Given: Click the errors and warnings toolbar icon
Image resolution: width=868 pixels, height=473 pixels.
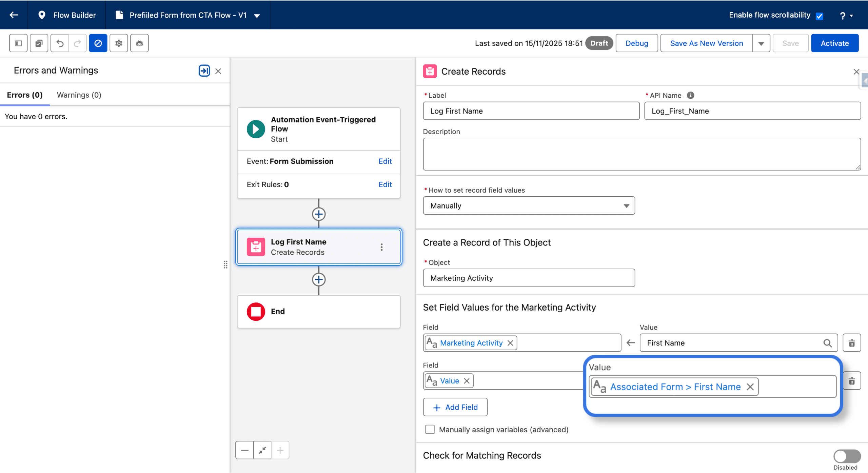Looking at the screenshot, I should click(98, 43).
